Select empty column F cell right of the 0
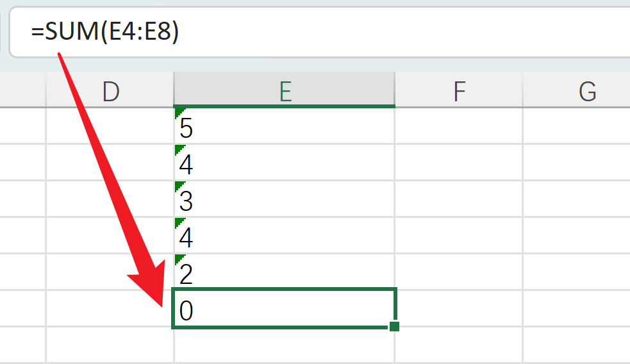 point(459,309)
